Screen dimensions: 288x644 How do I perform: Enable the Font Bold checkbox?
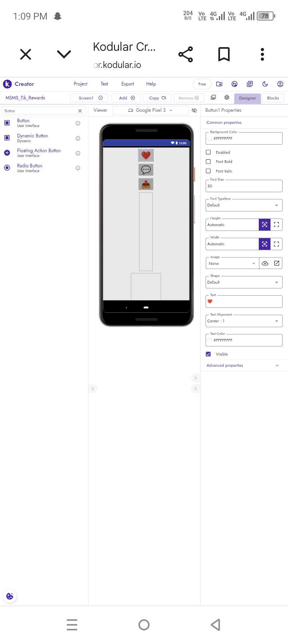[208, 162]
